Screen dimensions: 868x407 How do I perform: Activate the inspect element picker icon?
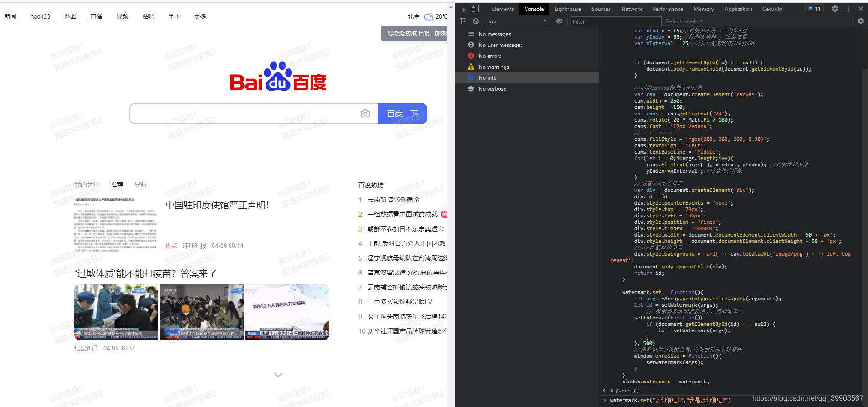[x=463, y=9]
